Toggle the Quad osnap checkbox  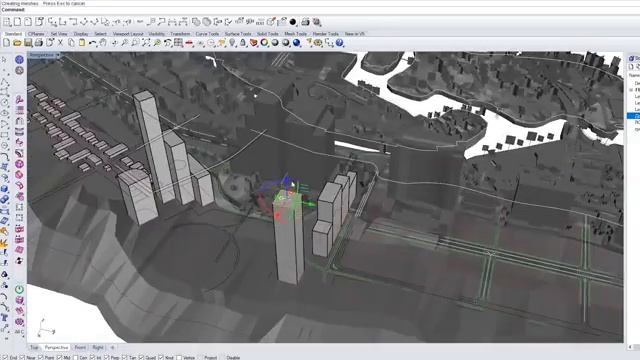click(x=141, y=358)
